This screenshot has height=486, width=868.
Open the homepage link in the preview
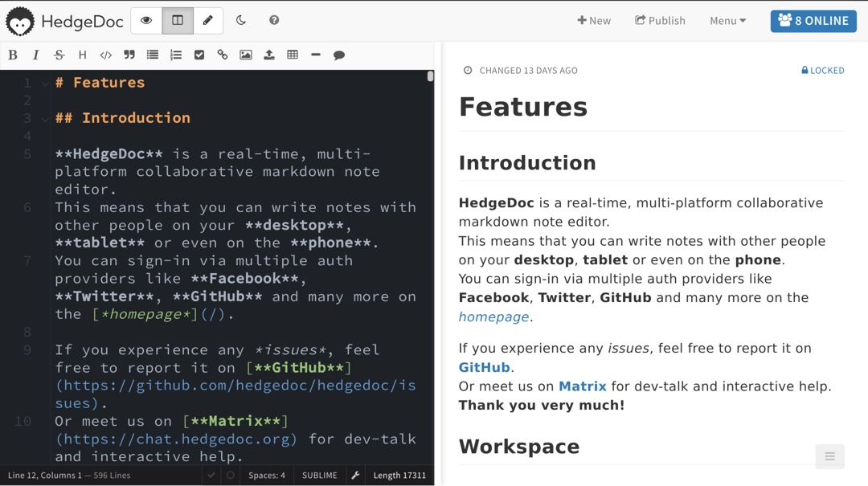click(x=493, y=317)
